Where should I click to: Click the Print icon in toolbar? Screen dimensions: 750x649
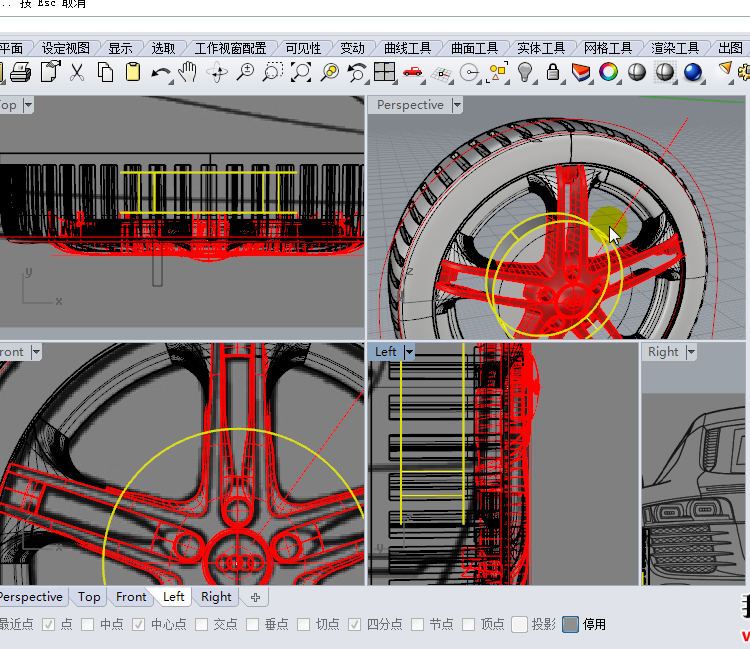(x=21, y=72)
